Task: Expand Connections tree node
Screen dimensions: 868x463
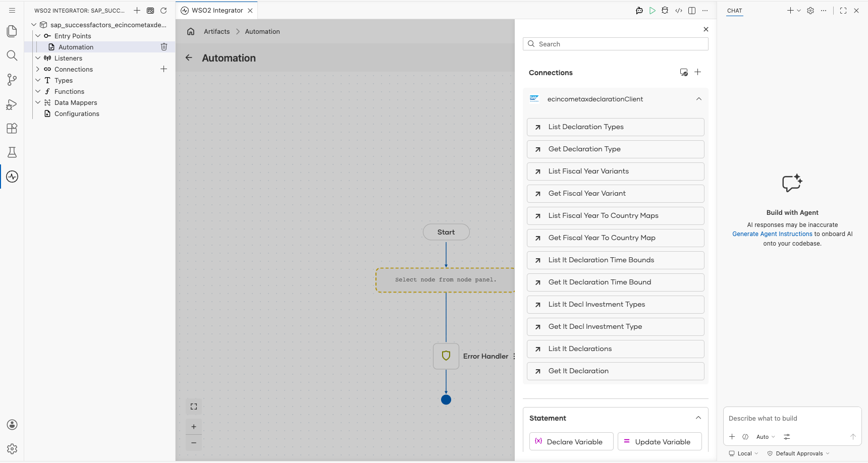Action: (x=38, y=69)
